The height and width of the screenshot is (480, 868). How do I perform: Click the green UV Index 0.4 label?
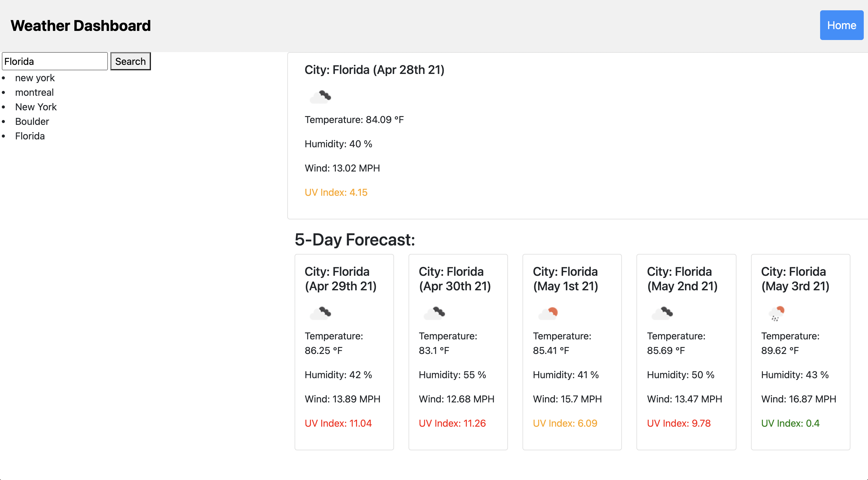pyautogui.click(x=790, y=423)
